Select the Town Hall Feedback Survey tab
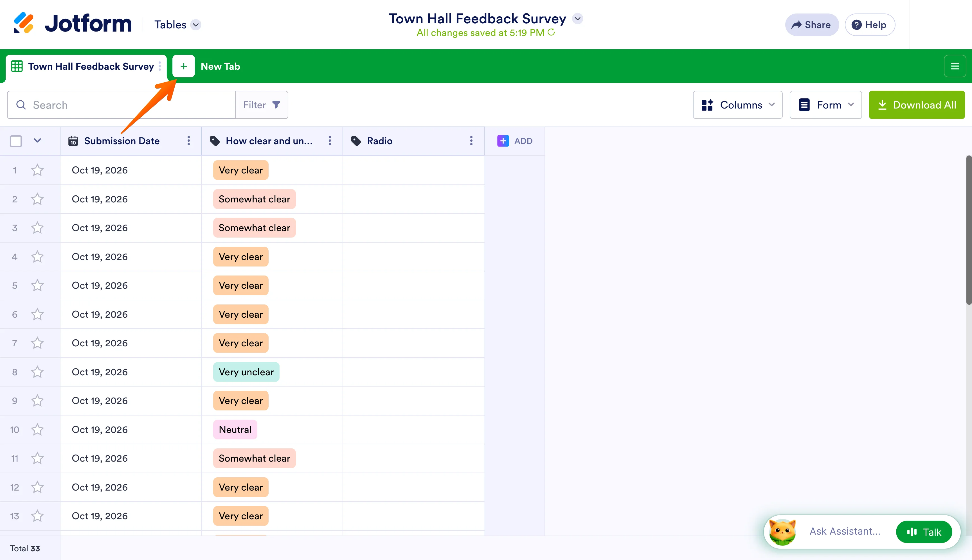972x560 pixels. point(86,66)
